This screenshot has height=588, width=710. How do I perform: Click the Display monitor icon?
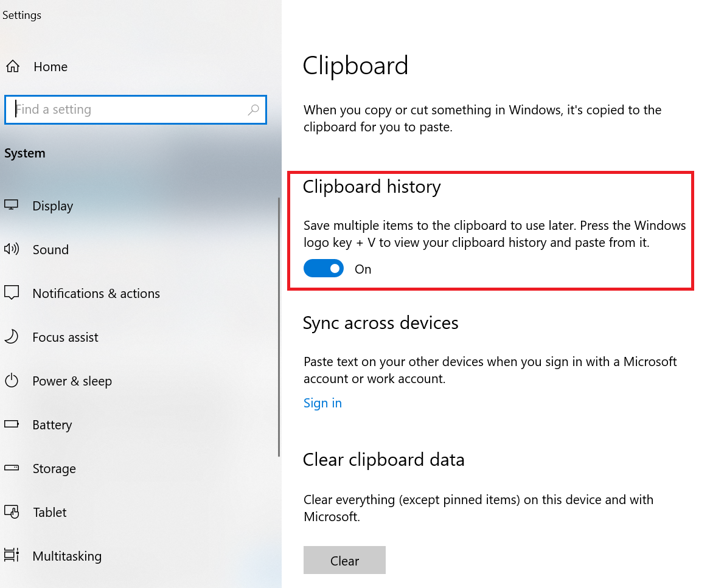pos(12,206)
